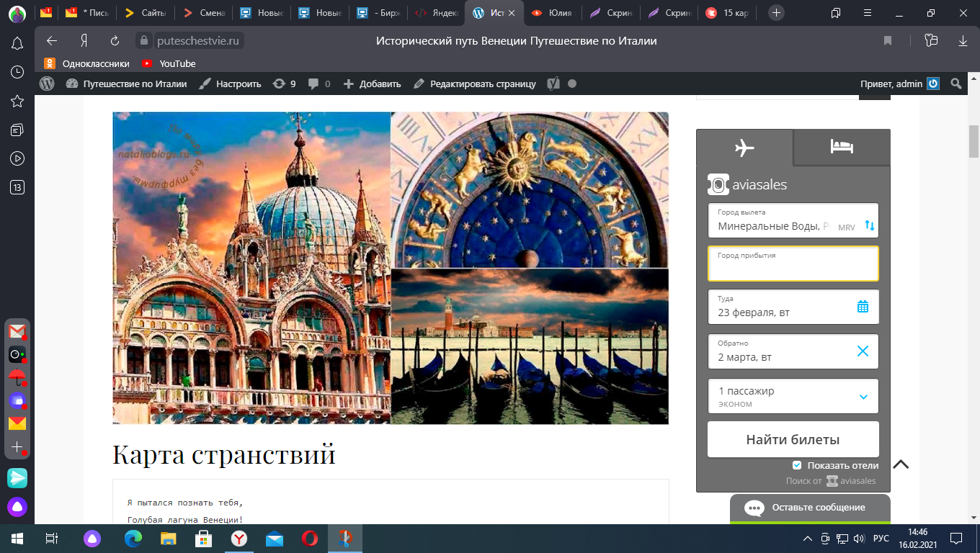The width and height of the screenshot is (980, 553).
Task: Open the Gmail shortcut in the sidebar
Action: click(17, 331)
